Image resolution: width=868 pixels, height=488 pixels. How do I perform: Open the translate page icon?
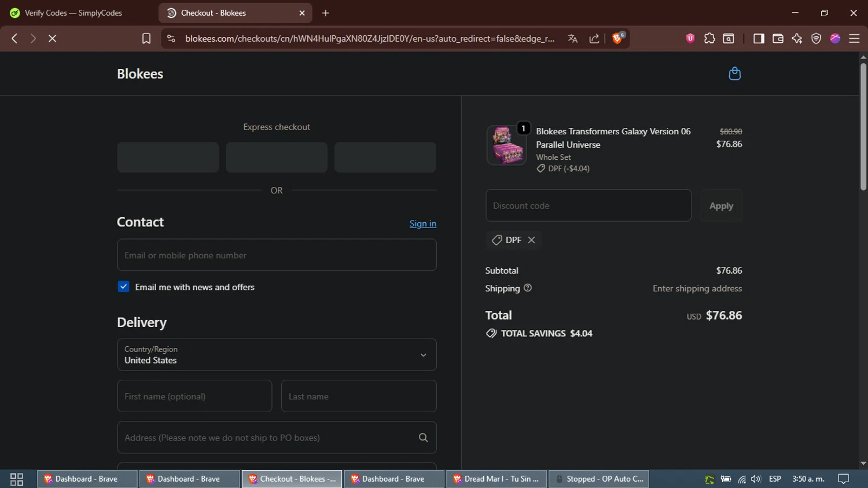pyautogui.click(x=573, y=38)
